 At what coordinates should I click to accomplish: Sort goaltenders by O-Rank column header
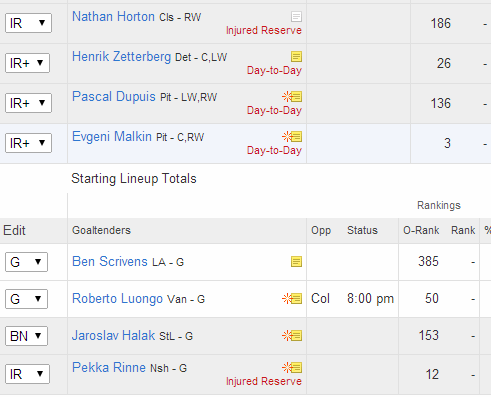point(421,230)
